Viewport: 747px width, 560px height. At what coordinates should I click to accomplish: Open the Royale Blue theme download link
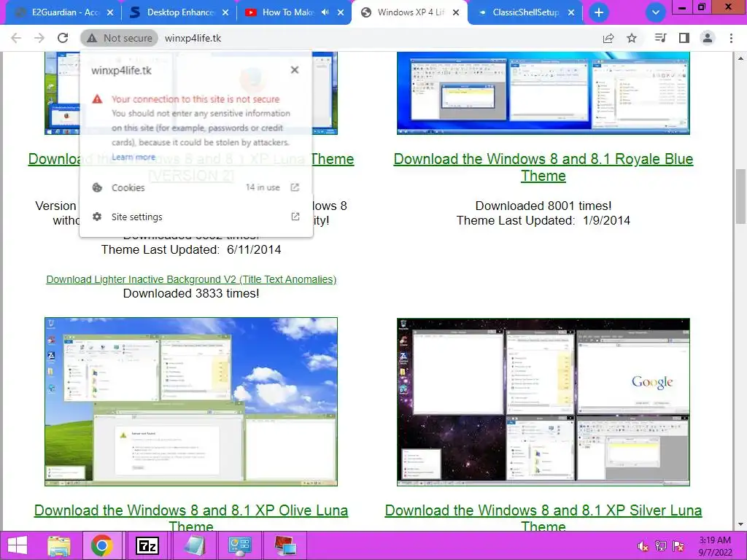(543, 167)
